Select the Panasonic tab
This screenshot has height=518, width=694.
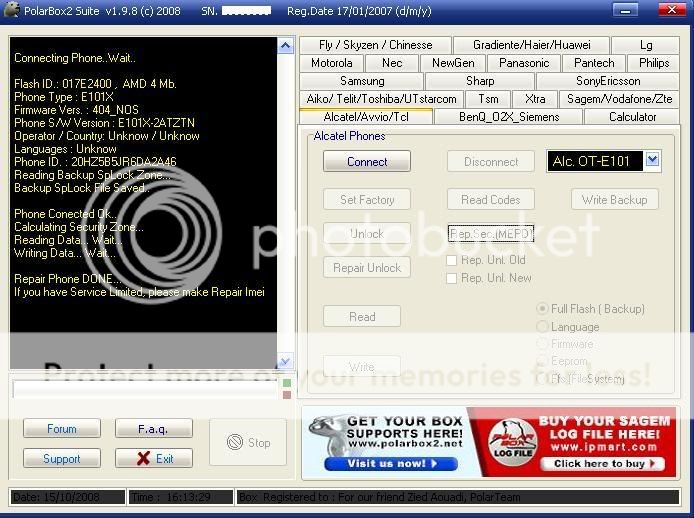[x=524, y=63]
